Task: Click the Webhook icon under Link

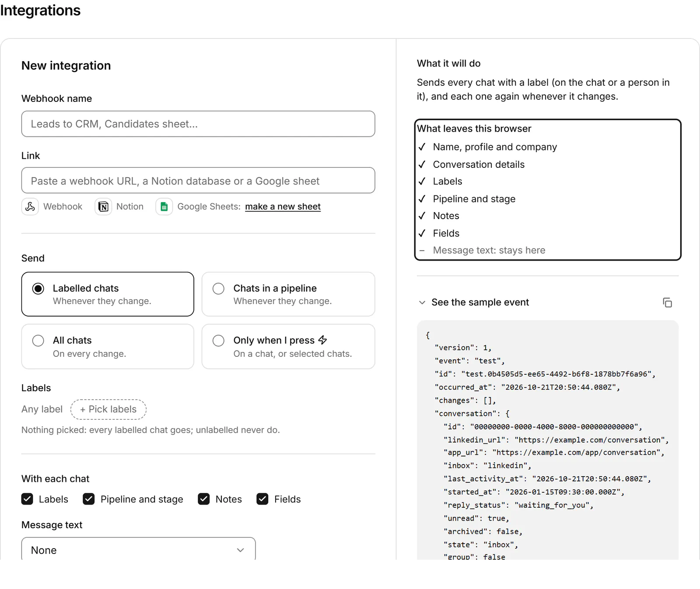Action: [x=30, y=206]
